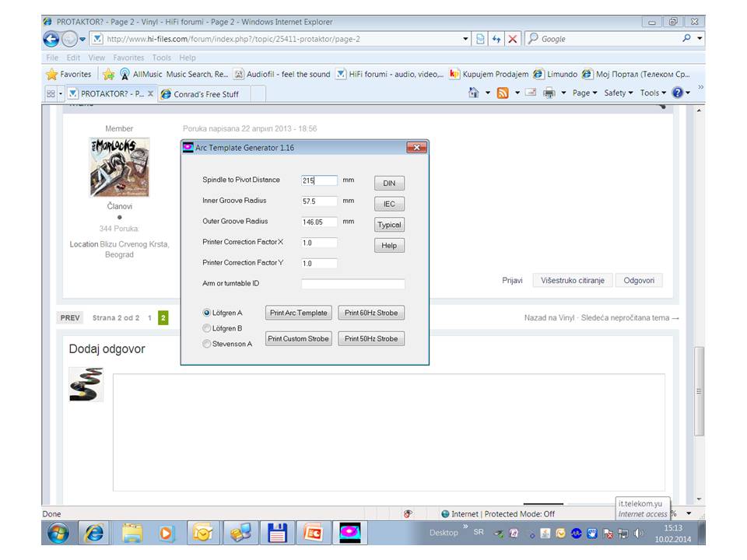Select the Löfgren B radio option

click(x=207, y=328)
